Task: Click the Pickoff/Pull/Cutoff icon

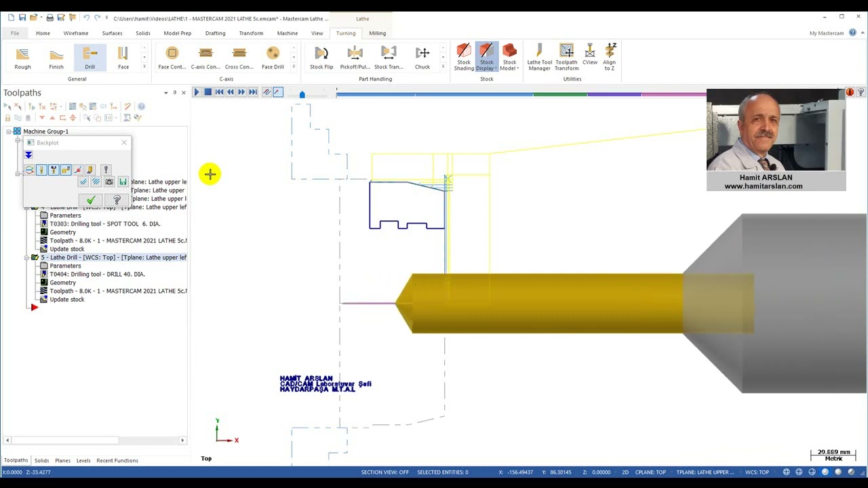Action: click(x=355, y=58)
